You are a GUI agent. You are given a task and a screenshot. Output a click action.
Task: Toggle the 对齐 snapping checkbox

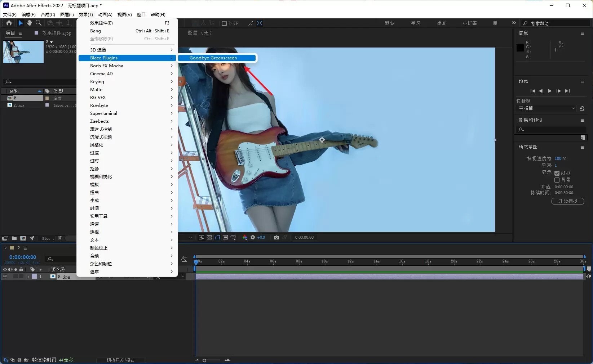tap(224, 23)
